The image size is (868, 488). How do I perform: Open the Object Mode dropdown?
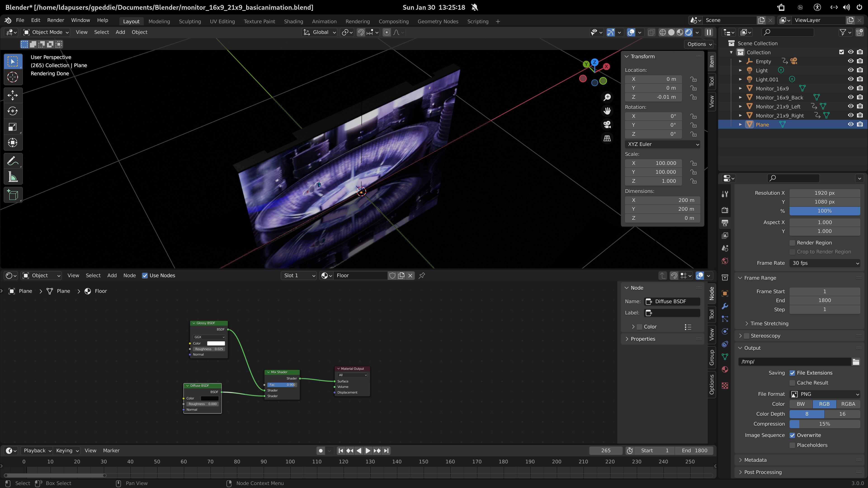point(45,32)
